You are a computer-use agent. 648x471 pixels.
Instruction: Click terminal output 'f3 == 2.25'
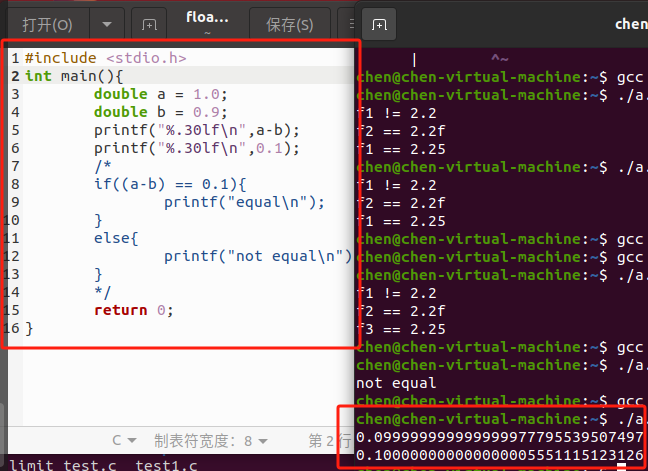point(401,329)
